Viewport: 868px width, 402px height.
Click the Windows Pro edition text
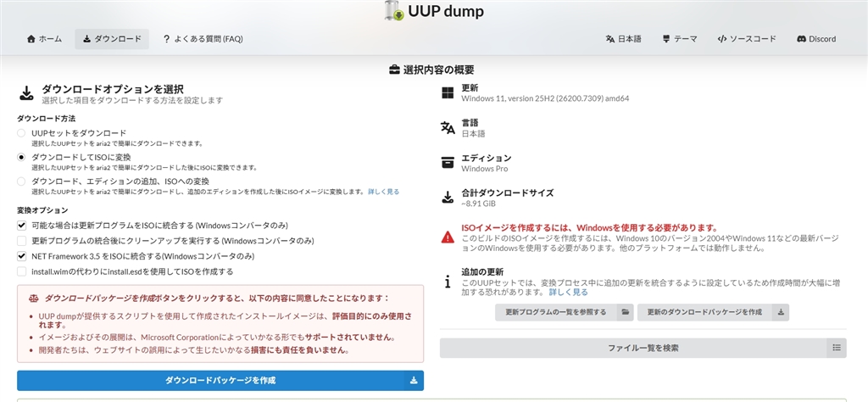tap(484, 168)
